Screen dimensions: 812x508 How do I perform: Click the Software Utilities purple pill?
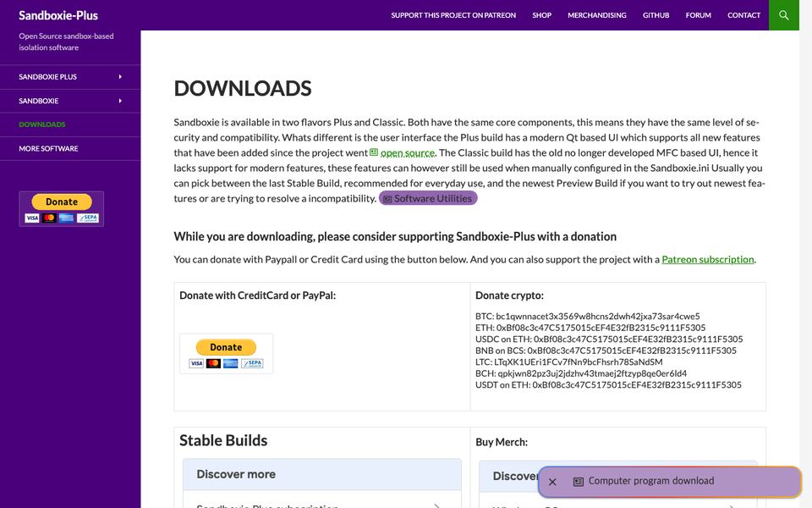click(x=428, y=198)
